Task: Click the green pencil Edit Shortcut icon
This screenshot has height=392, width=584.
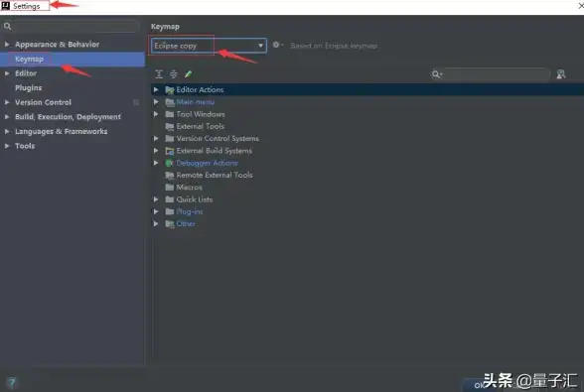Action: pos(188,74)
